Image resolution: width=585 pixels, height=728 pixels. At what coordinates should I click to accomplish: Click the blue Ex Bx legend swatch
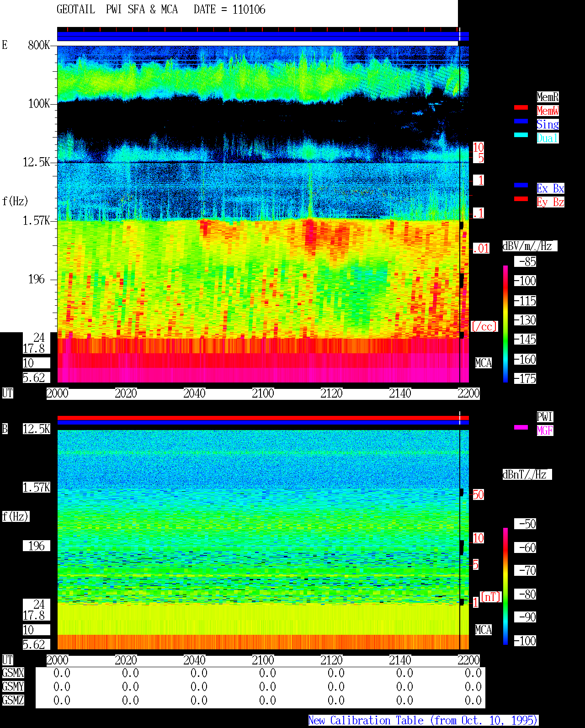point(521,185)
